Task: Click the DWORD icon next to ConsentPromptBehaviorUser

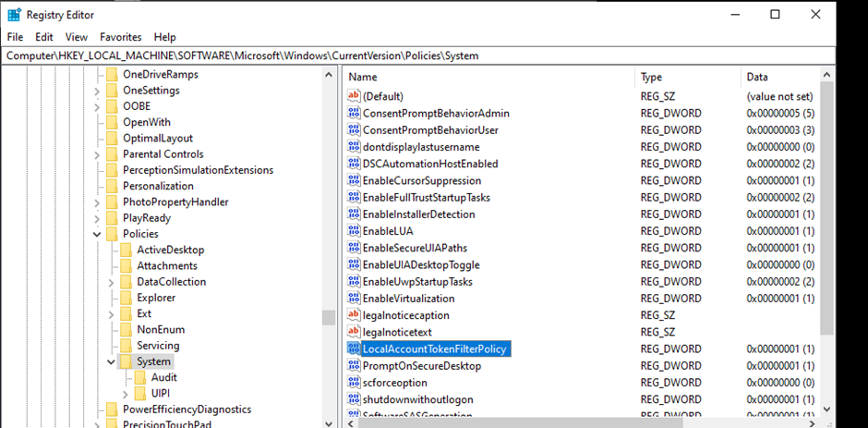Action: [353, 129]
